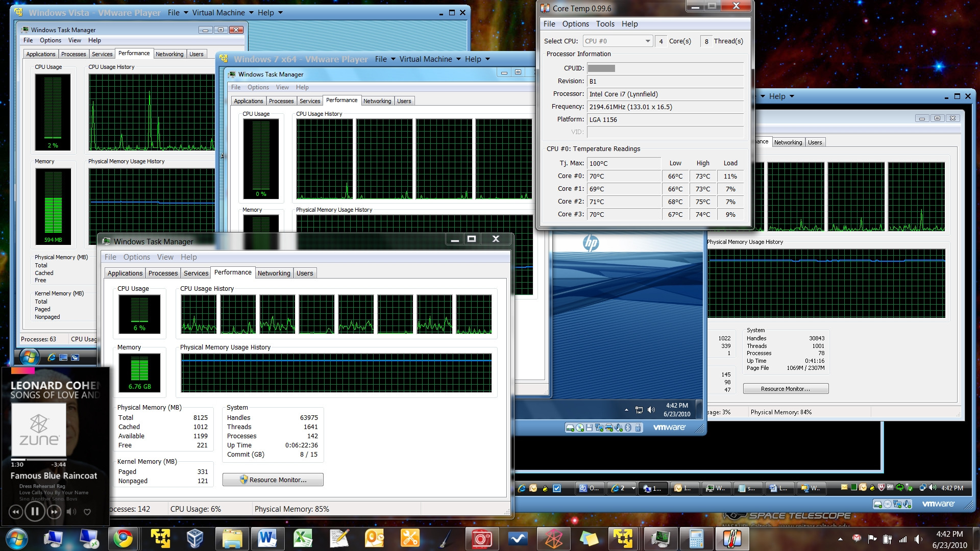Viewport: 980px width, 551px height.
Task: Click the Zune volume speaker icon
Action: click(71, 511)
